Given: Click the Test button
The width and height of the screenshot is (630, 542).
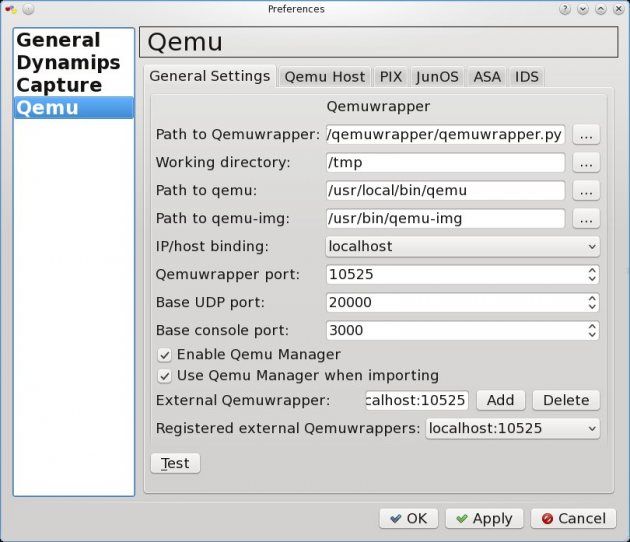Looking at the screenshot, I should pyautogui.click(x=175, y=463).
